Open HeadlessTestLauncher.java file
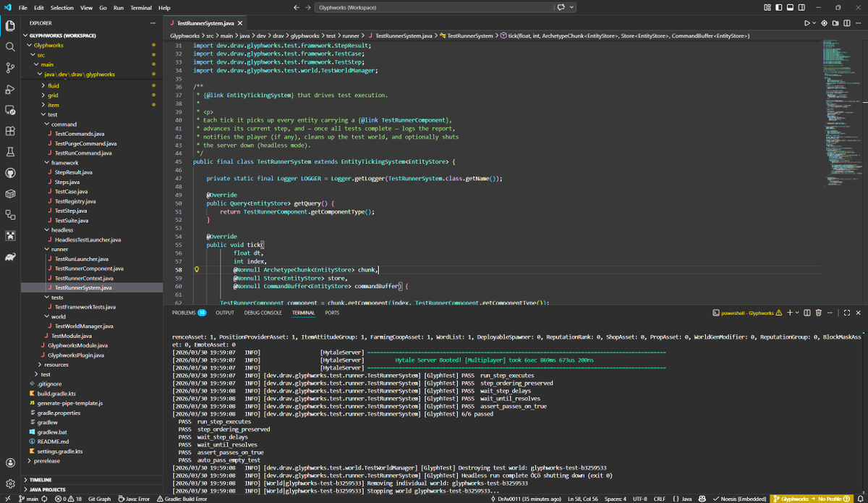 pyautogui.click(x=88, y=240)
